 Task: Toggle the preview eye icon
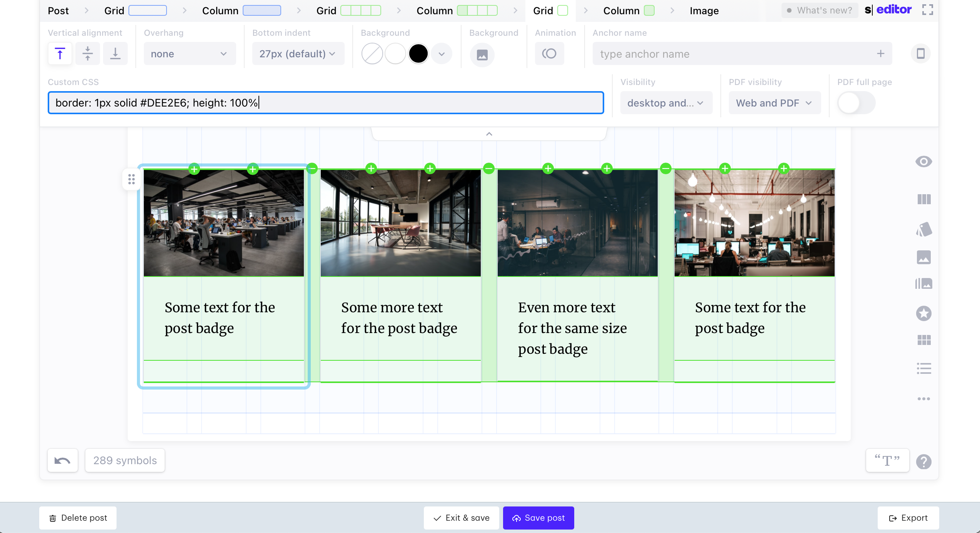coord(923,162)
